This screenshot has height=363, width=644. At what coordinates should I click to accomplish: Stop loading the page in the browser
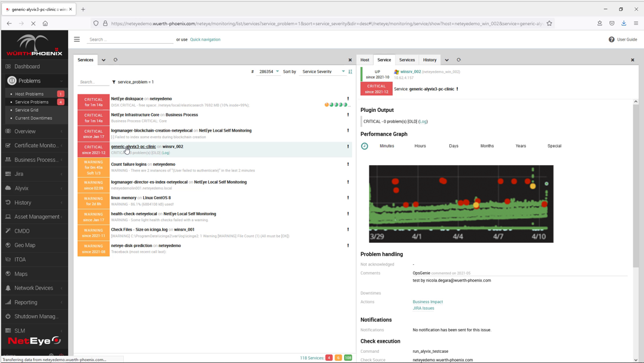[34, 23]
